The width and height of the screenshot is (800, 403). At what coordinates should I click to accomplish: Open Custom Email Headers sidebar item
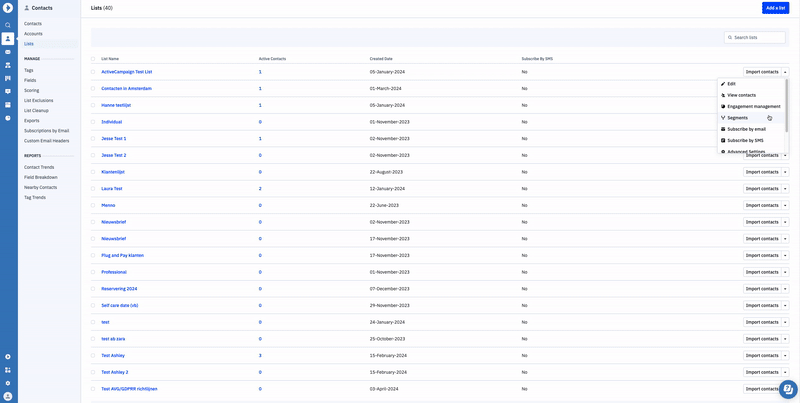[x=46, y=141]
